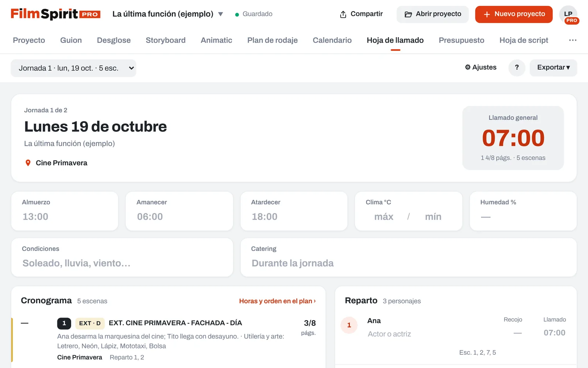The width and height of the screenshot is (588, 368).
Task: Switch to the Guion tab
Action: coord(71,40)
